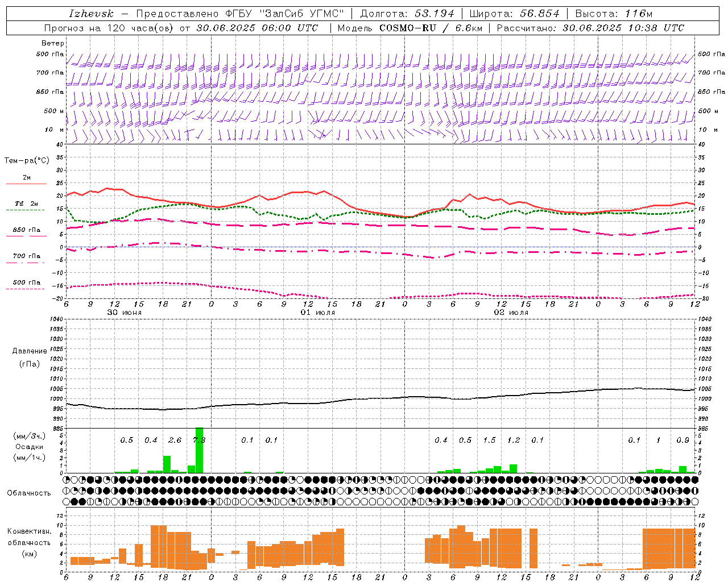Click the '01 июля' date label
Screen dimensions: 728x582
click(318, 313)
